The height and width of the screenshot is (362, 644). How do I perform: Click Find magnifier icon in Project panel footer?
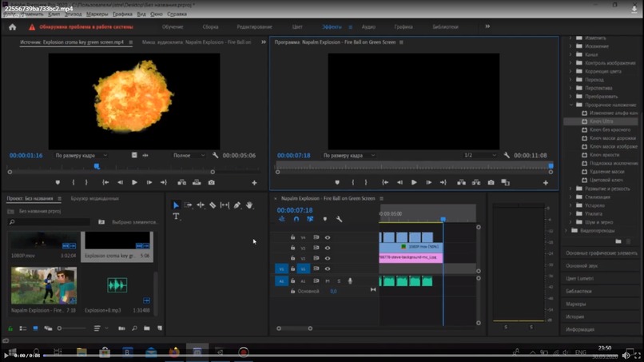134,328
